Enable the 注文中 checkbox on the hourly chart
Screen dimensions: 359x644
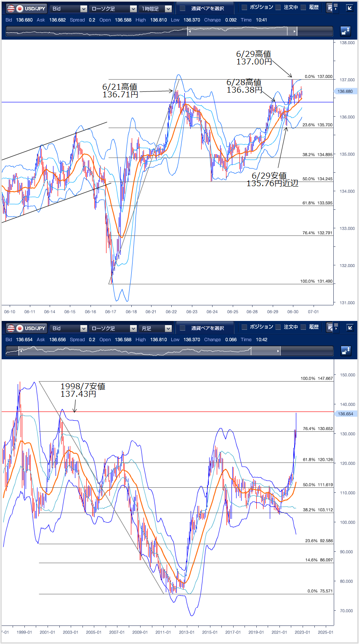tap(278, 8)
